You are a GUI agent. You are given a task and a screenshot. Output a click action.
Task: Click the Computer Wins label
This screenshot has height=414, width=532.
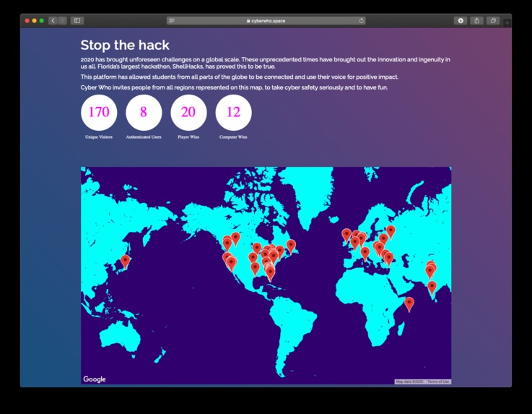click(x=233, y=137)
